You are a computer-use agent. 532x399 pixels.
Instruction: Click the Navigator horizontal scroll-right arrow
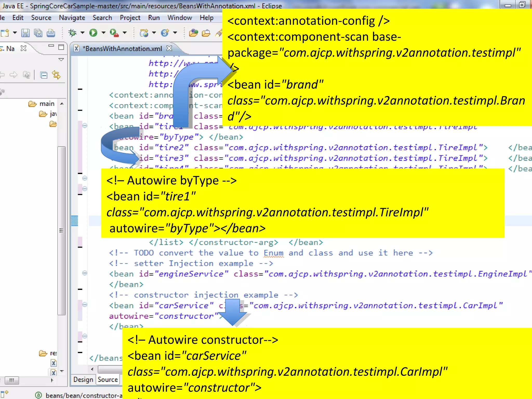(52, 380)
